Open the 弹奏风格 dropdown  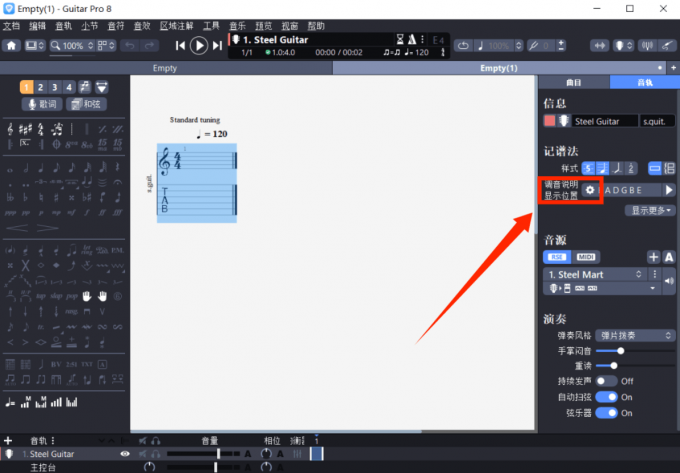[x=635, y=336]
